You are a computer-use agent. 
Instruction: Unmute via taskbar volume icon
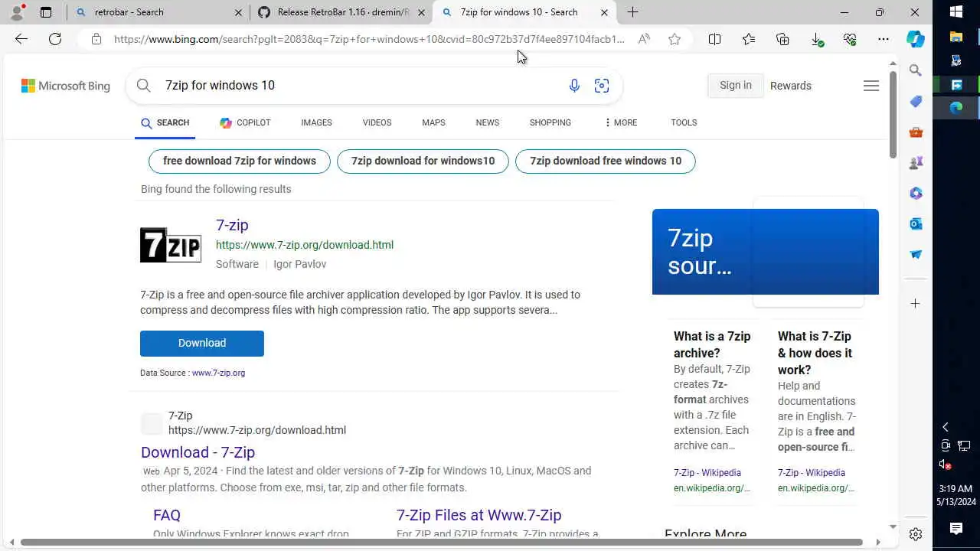946,465
